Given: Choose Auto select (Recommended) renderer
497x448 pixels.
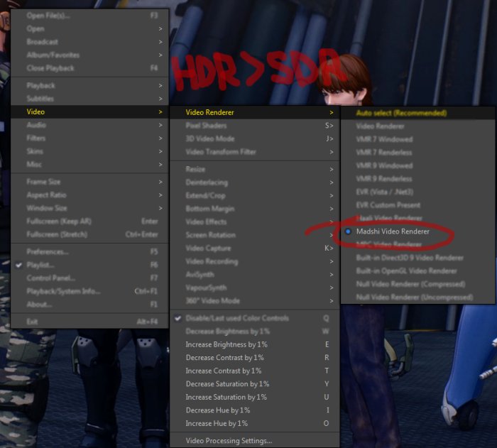Looking at the screenshot, I should [418, 113].
